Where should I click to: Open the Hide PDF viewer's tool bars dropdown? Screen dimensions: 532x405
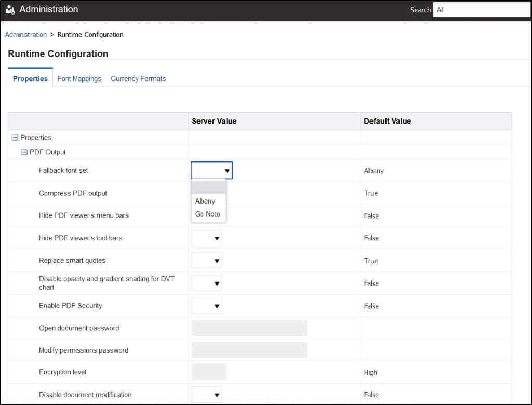[x=207, y=238]
